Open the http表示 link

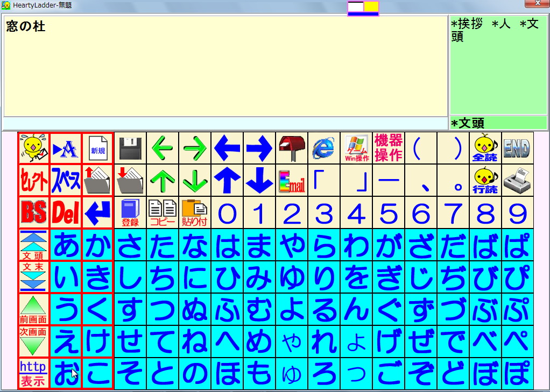point(33,374)
